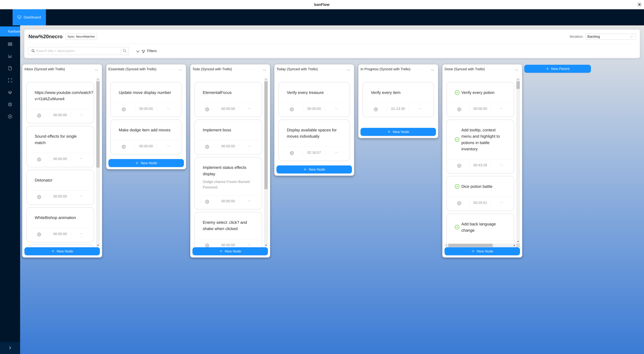Screen dimensions: 644x354
Task: Click the document file sidebar icon
Action: (10, 68)
